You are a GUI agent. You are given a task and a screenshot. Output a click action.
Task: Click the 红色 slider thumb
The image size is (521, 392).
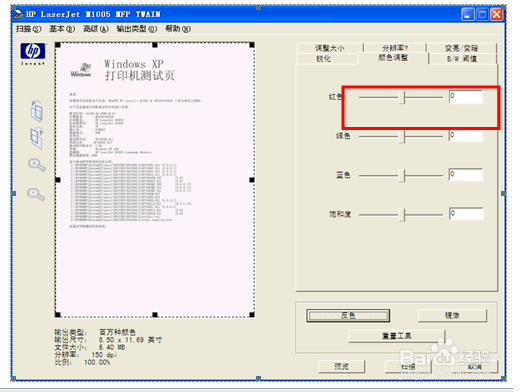403,97
